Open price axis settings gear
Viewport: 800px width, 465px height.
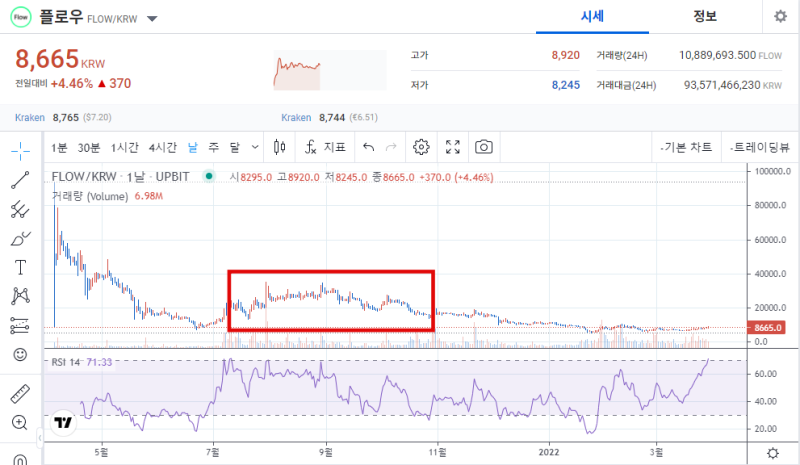tap(773, 453)
